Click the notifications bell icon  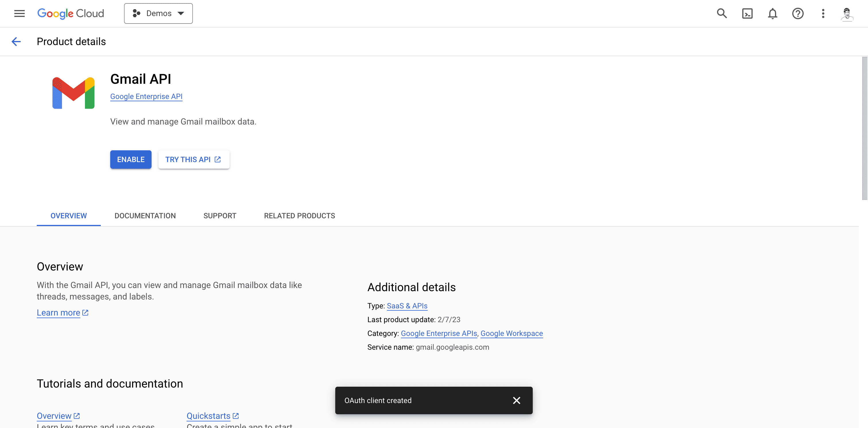pyautogui.click(x=772, y=13)
